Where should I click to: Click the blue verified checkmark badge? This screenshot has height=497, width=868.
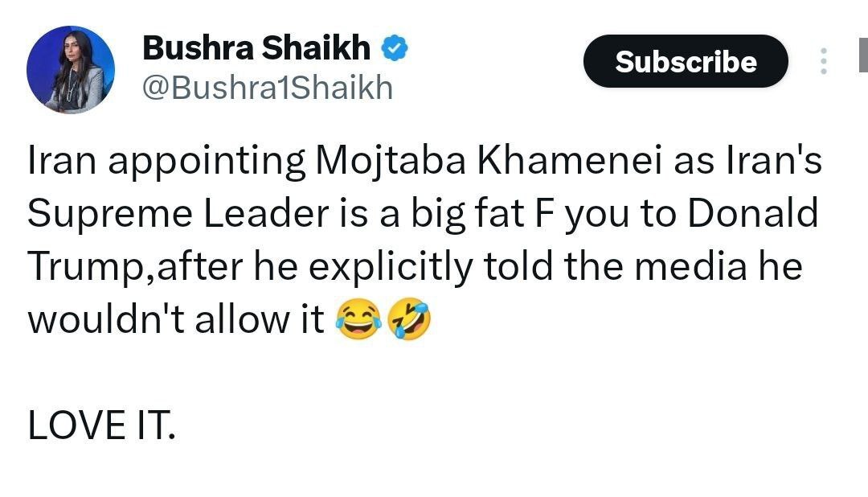395,49
